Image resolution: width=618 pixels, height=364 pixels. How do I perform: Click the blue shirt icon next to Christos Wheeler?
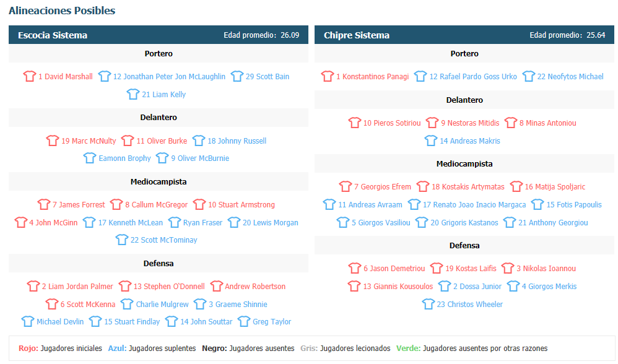pyautogui.click(x=429, y=304)
